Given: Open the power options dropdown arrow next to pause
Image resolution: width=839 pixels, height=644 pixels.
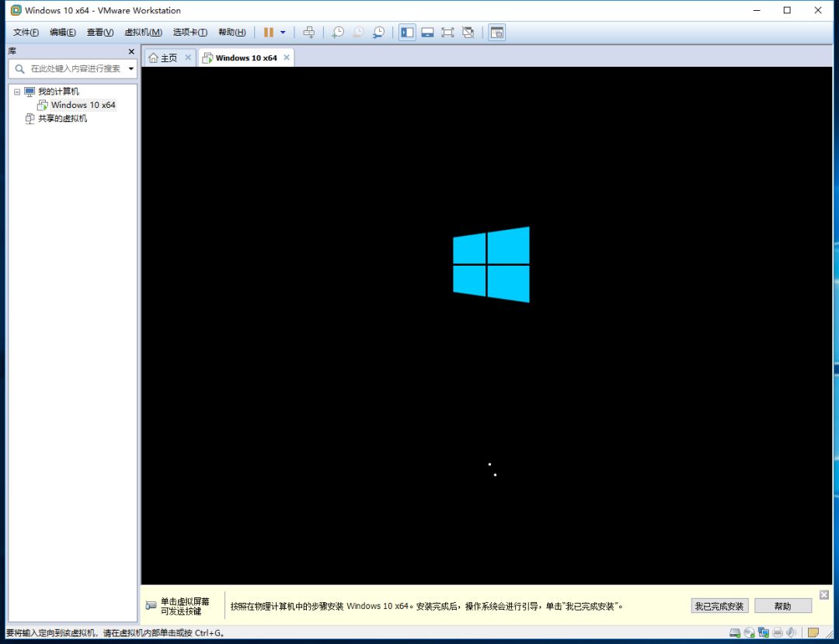Looking at the screenshot, I should tap(283, 33).
